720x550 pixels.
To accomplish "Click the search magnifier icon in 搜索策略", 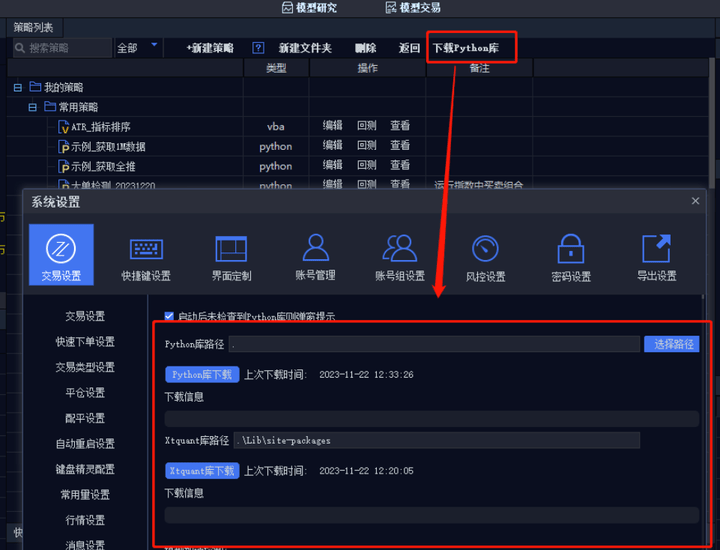I will 20,48.
